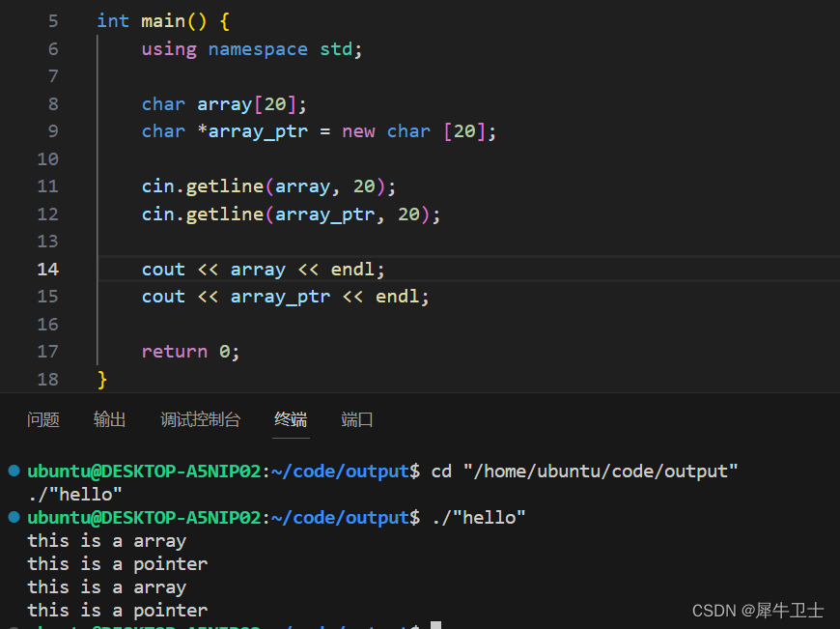840x629 pixels.
Task: Click line number 8 in gutter
Action: pos(53,103)
